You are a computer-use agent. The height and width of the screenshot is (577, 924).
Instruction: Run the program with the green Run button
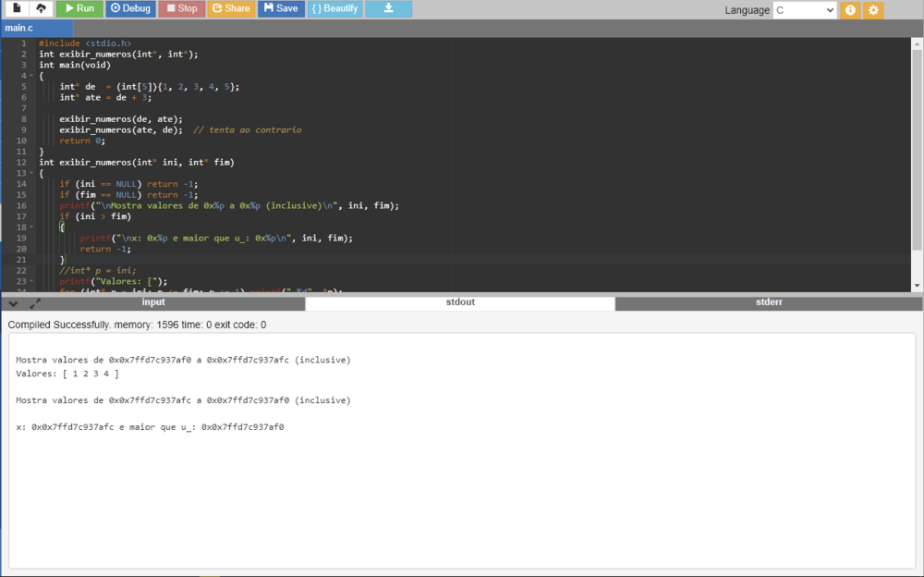[x=79, y=8]
